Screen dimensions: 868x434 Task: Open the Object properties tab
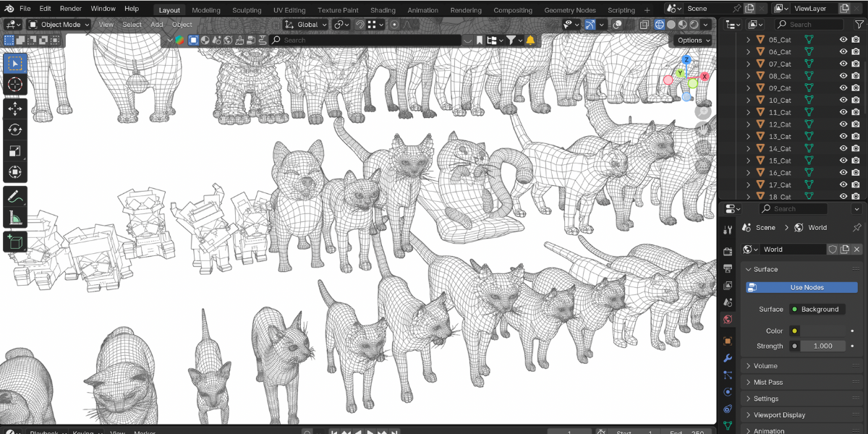coord(728,341)
